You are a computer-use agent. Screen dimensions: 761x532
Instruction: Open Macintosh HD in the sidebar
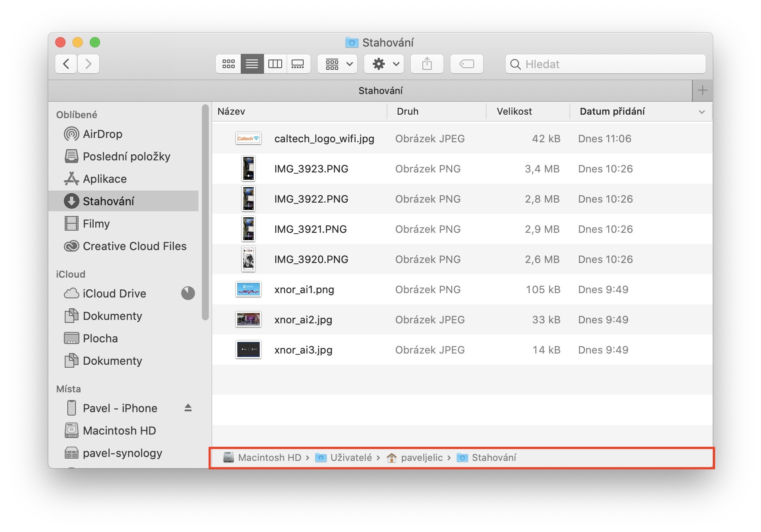[x=119, y=431]
